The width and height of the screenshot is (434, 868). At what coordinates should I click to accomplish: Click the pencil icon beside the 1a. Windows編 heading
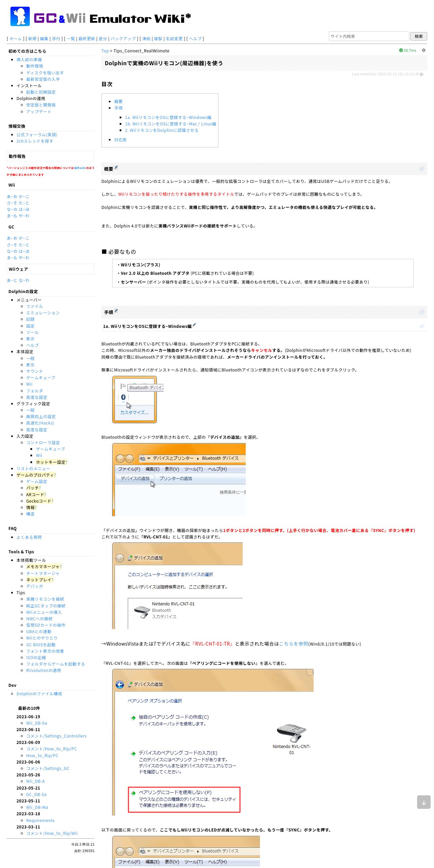coord(194,325)
